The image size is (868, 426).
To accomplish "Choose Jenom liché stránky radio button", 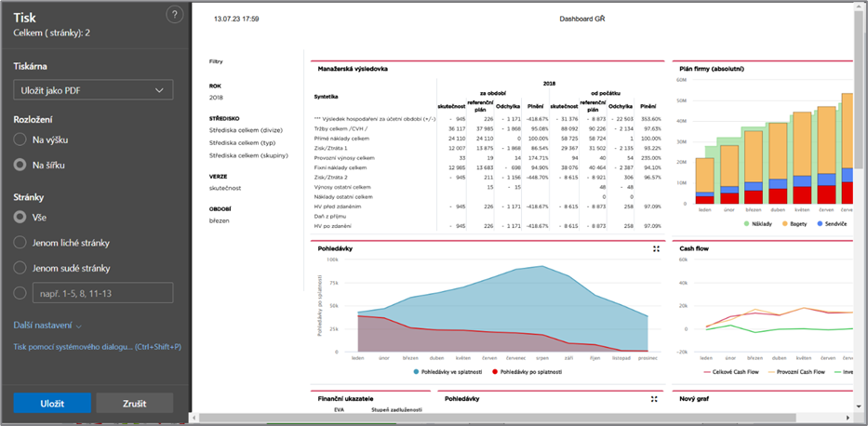I will tap(20, 243).
